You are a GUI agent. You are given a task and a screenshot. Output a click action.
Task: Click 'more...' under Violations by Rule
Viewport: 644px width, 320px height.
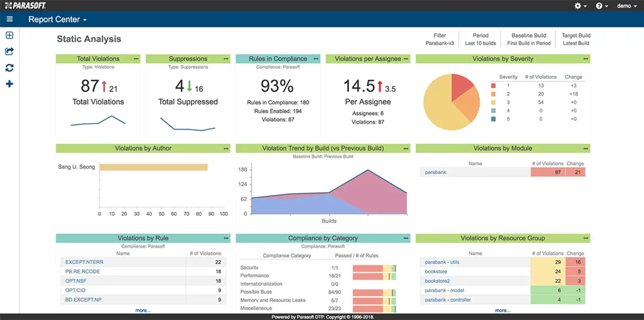point(143,310)
